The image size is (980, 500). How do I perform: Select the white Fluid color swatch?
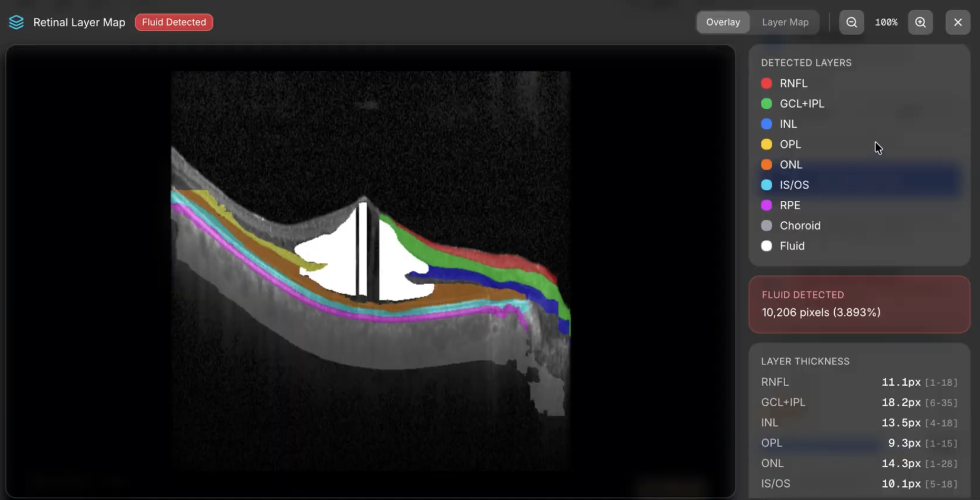[x=766, y=246]
